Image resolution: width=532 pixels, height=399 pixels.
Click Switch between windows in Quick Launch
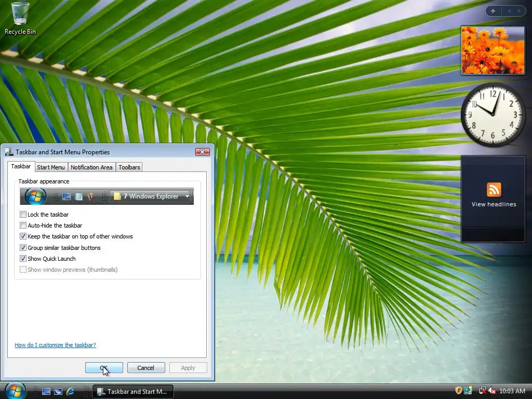coord(58,392)
